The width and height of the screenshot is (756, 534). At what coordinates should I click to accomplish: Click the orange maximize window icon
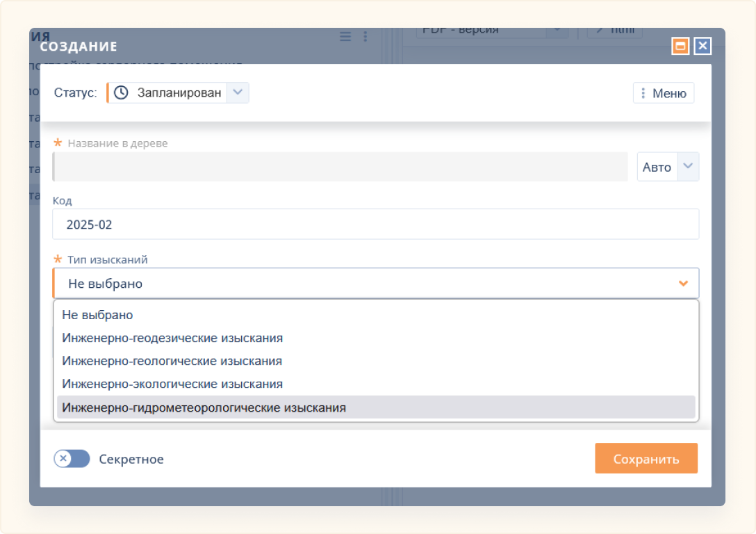tap(680, 46)
